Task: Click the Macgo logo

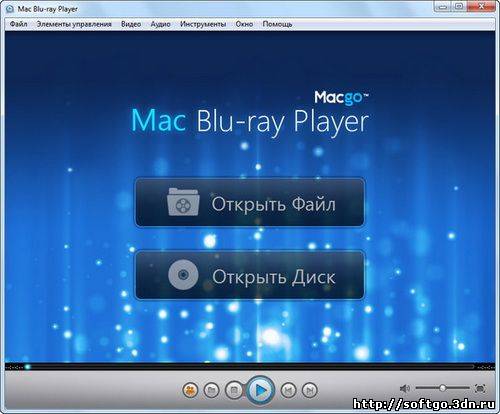Action: coord(341,98)
